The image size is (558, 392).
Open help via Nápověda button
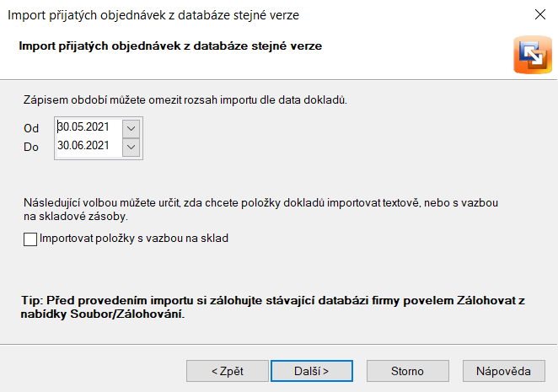(x=503, y=371)
